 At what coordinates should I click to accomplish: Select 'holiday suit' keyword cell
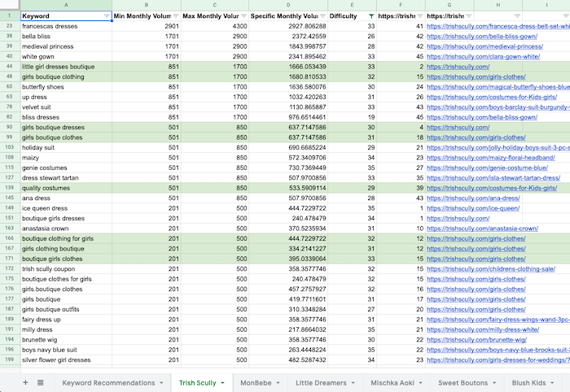[x=66, y=148]
